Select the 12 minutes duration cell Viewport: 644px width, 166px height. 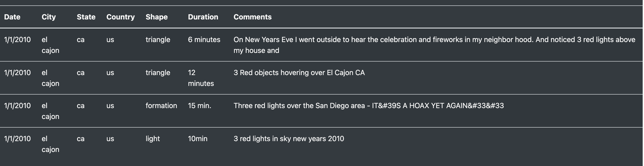point(201,78)
